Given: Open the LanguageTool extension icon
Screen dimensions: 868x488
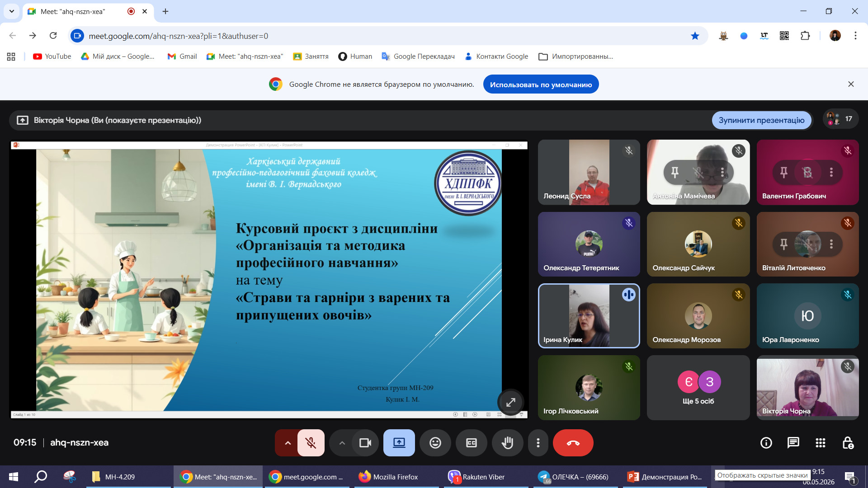Looking at the screenshot, I should pyautogui.click(x=764, y=36).
